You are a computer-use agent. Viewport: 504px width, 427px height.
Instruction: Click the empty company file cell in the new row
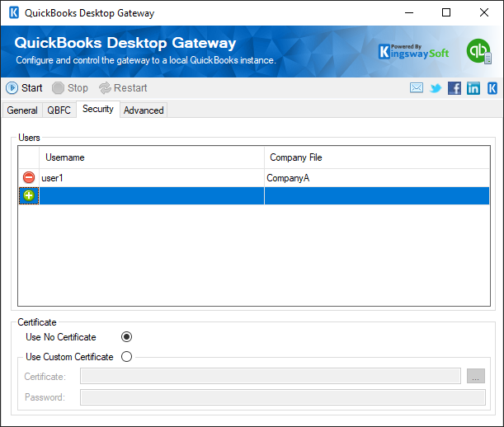click(x=377, y=195)
